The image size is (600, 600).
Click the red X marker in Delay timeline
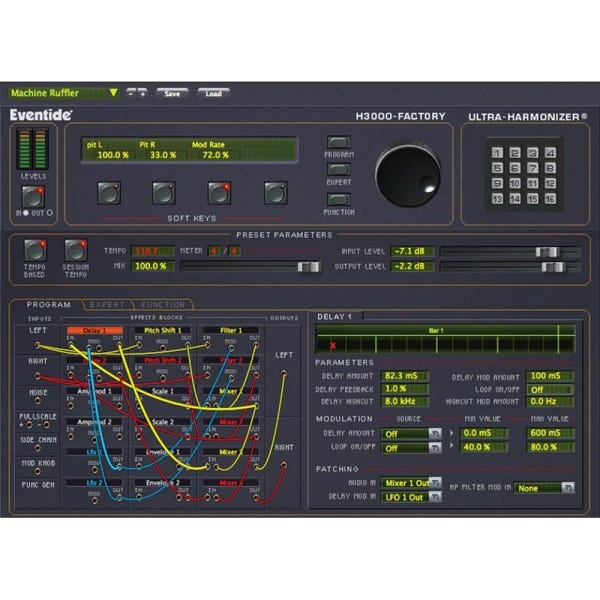[333, 346]
